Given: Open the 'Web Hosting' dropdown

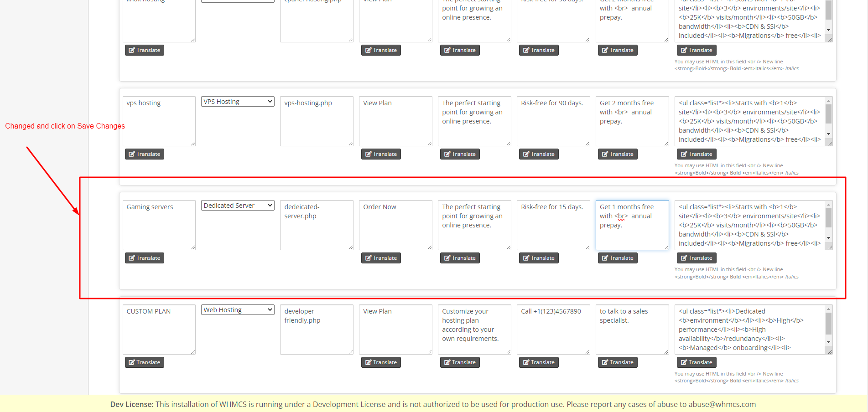Looking at the screenshot, I should coord(238,310).
